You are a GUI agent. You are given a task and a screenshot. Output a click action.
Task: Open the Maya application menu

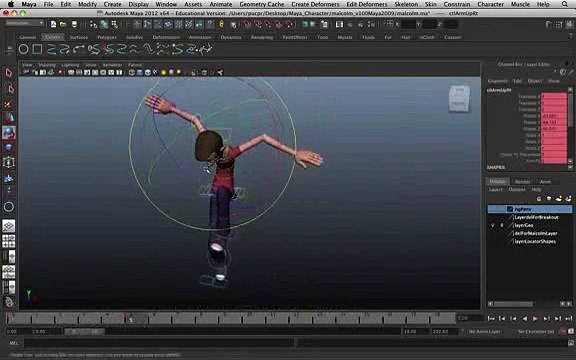pyautogui.click(x=29, y=4)
